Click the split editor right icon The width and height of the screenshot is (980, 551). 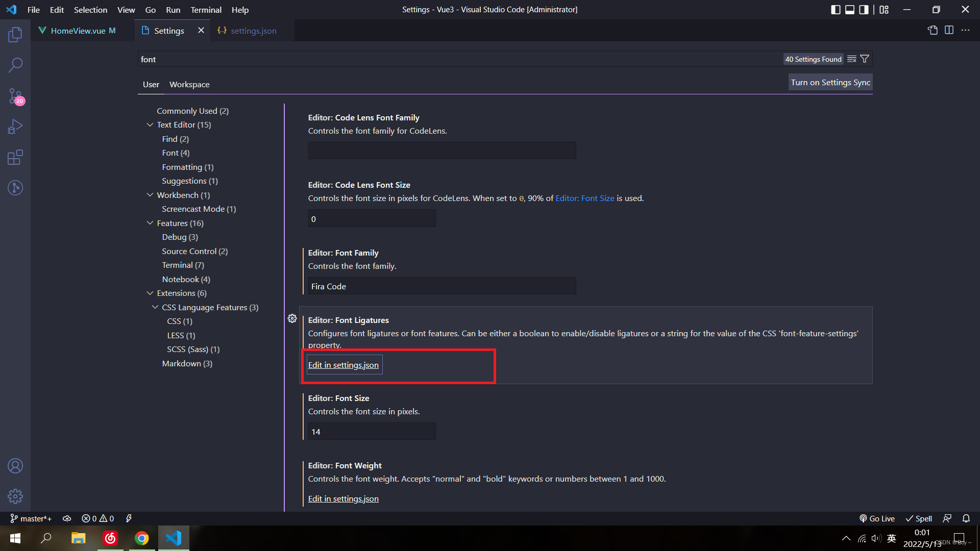coord(949,30)
